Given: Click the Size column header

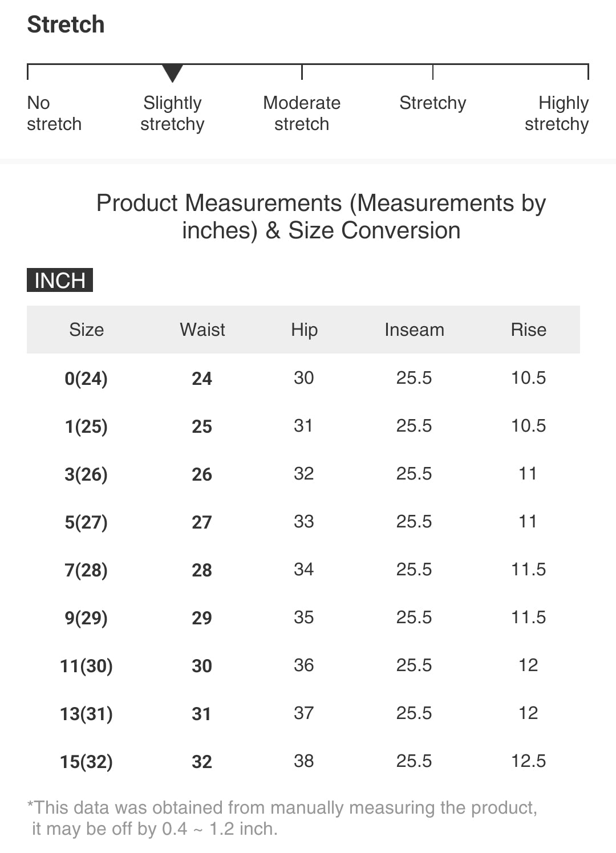Looking at the screenshot, I should (87, 330).
